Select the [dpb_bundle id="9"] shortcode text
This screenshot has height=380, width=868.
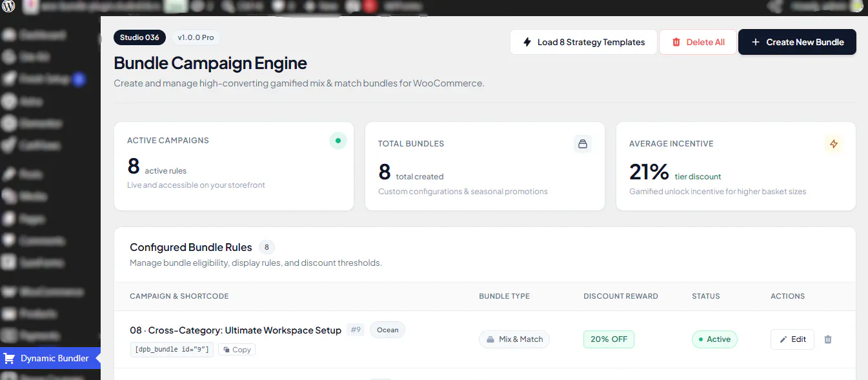pos(172,350)
